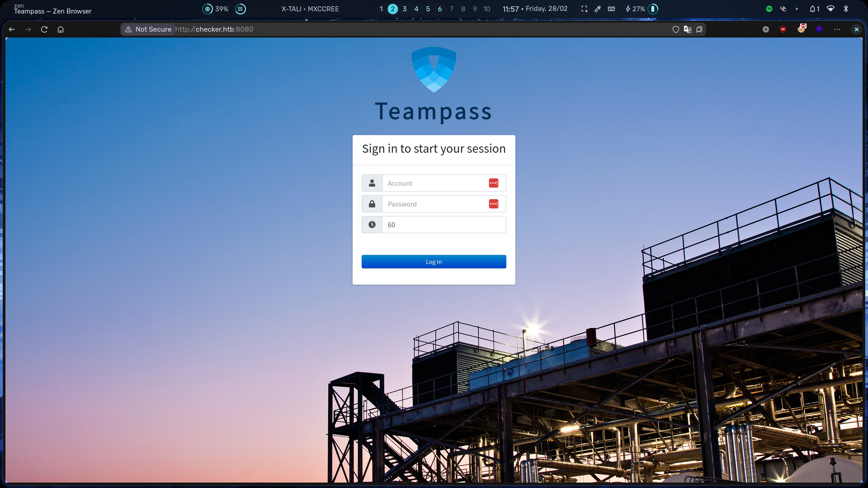Click the CPU usage 39% indicator
Viewport: 868px width, 488px height.
pos(215,9)
